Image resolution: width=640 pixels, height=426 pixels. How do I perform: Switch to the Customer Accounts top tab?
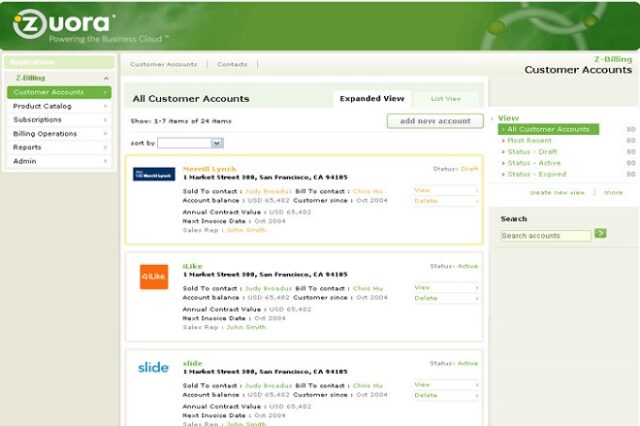[x=163, y=64]
